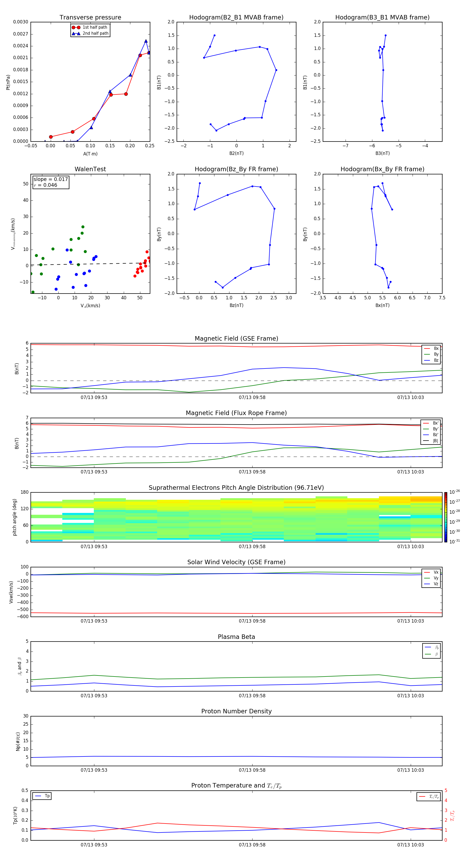Click the "Hodogram(B2_B1 MVAB frame)" title
Viewport: 473px width, 868px height.
(236, 18)
